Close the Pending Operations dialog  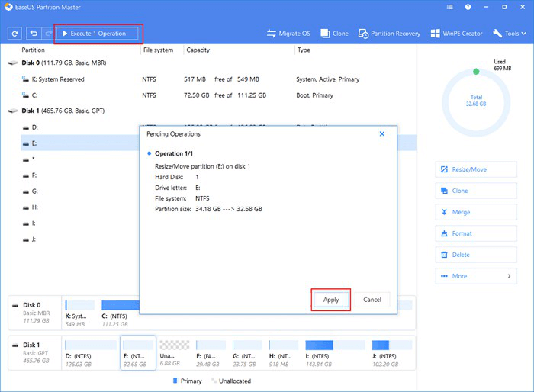coord(381,133)
